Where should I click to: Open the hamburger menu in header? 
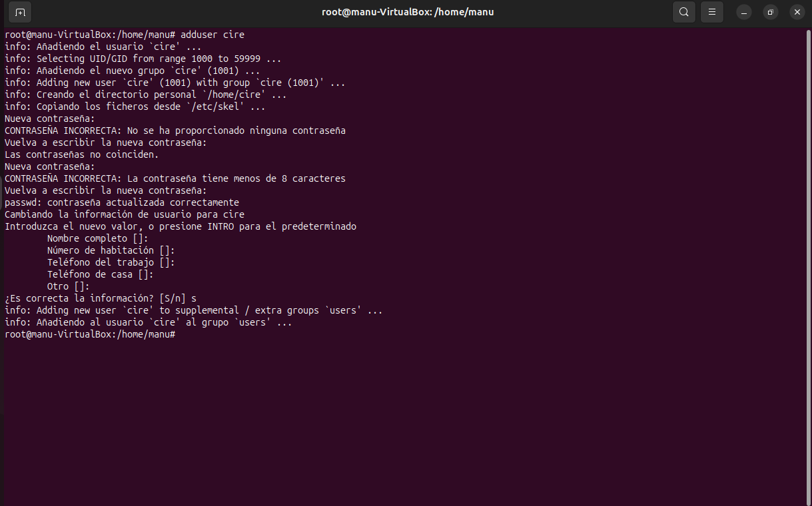pyautogui.click(x=712, y=12)
